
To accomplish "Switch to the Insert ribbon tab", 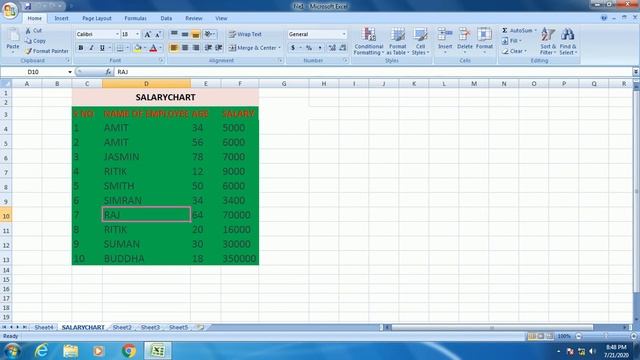I will click(61, 18).
